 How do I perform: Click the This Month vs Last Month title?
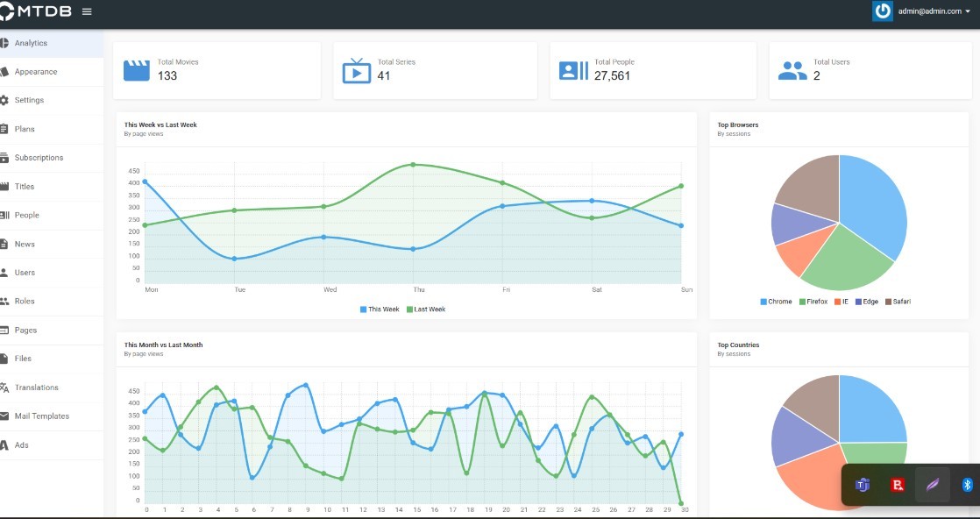pyautogui.click(x=163, y=345)
